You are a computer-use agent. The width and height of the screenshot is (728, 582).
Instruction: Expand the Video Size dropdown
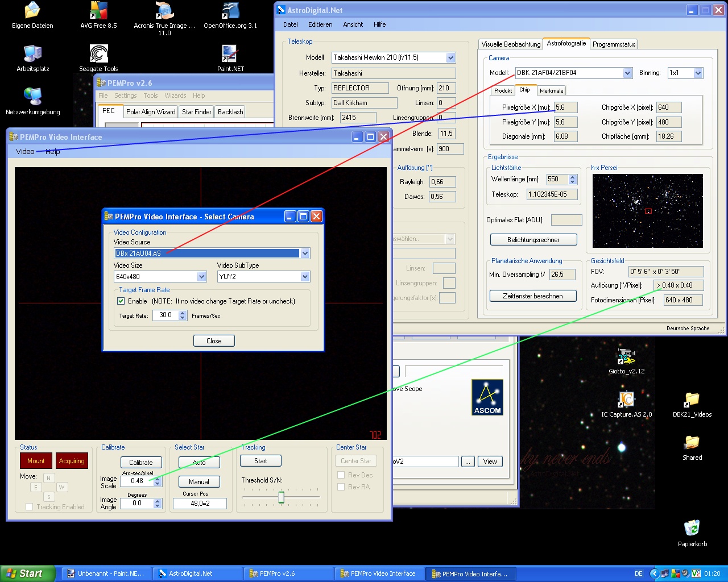click(201, 277)
